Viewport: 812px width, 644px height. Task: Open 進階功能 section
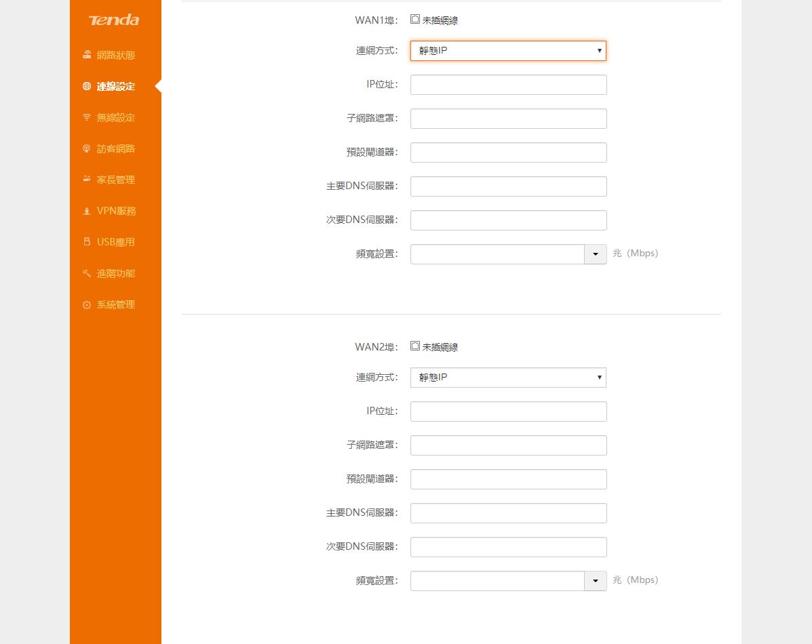click(x=115, y=273)
